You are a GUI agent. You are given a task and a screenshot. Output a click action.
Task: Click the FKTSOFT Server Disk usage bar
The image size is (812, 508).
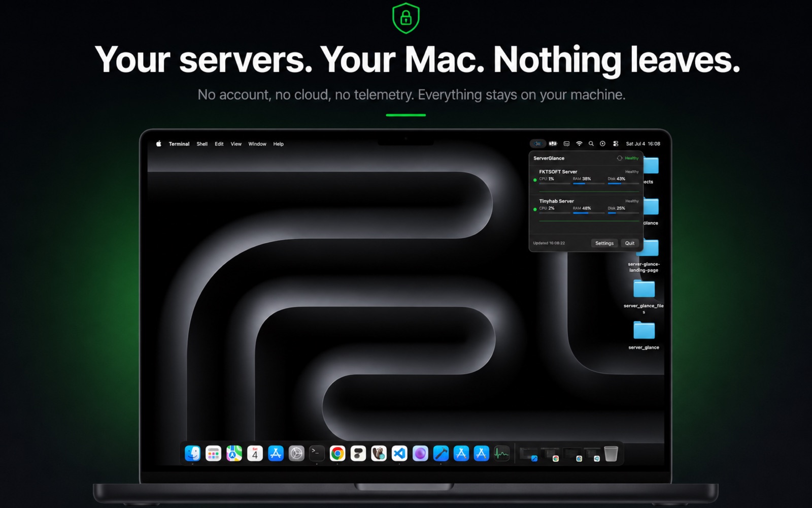(x=624, y=184)
